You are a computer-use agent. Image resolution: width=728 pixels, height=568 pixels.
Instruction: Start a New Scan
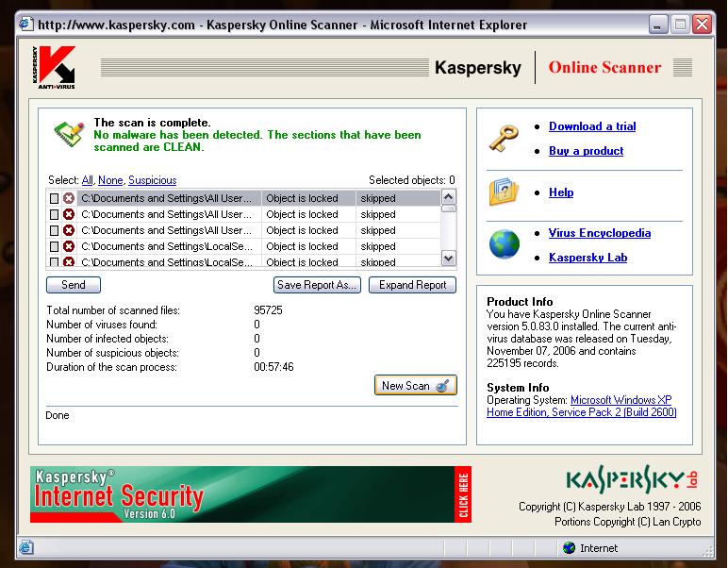pos(416,386)
